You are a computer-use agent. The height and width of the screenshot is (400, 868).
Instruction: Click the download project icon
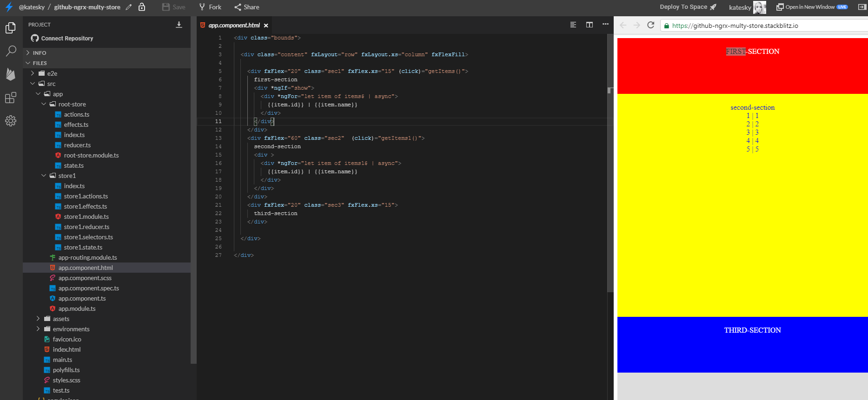coord(179,25)
